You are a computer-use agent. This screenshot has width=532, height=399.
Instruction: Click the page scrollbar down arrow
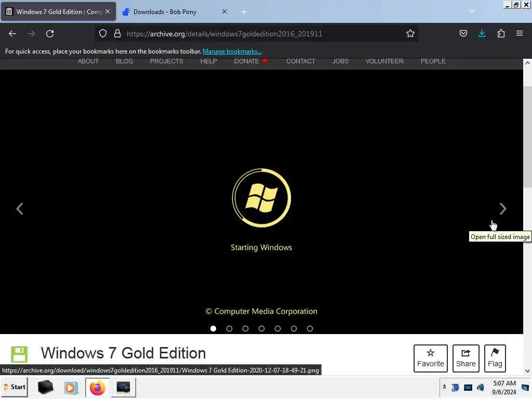(527, 371)
